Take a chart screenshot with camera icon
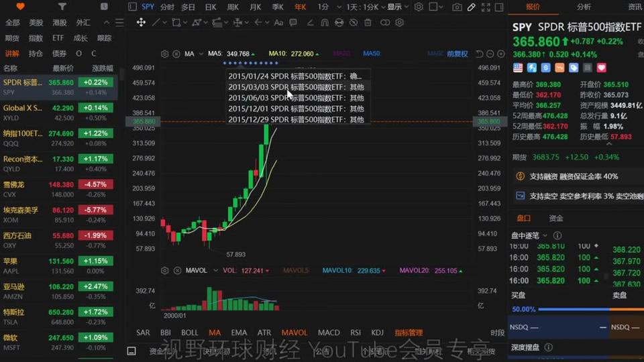This screenshot has width=644, height=362. [x=457, y=7]
